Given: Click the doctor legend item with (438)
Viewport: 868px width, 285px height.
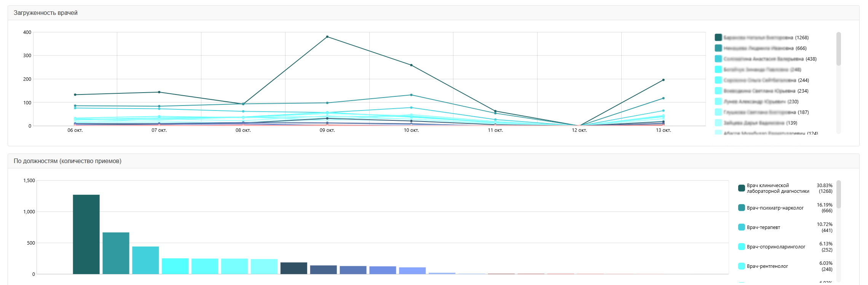Looking at the screenshot, I should [x=769, y=59].
